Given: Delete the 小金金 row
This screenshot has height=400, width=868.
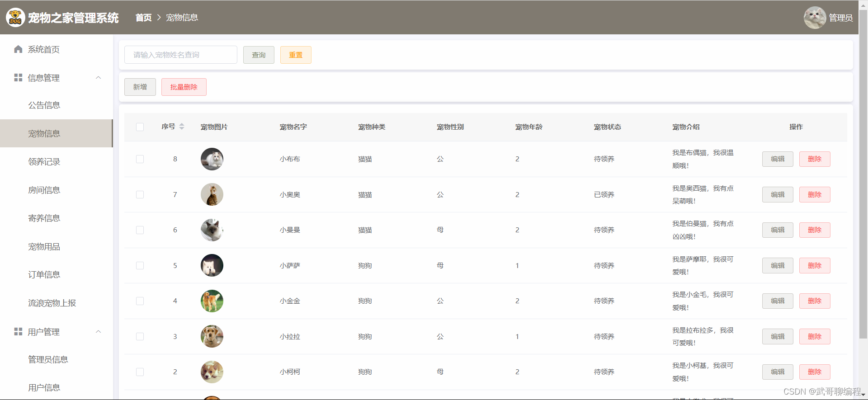Looking at the screenshot, I should pos(815,301).
